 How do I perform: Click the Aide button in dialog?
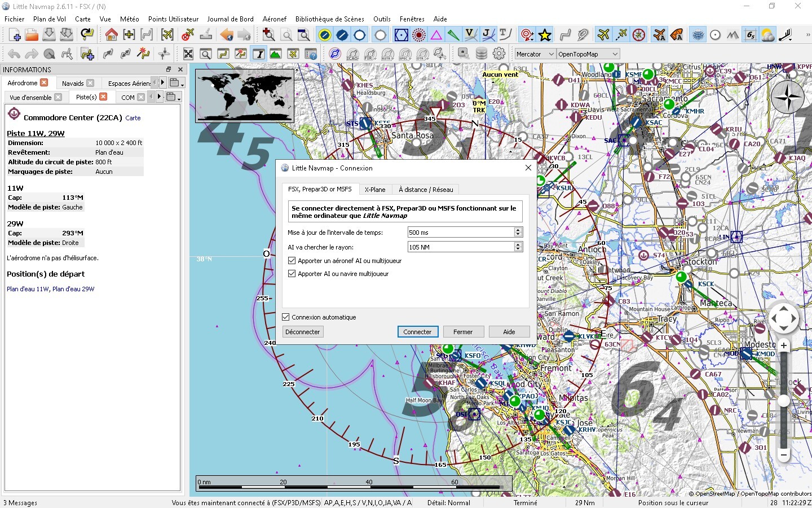pyautogui.click(x=509, y=332)
